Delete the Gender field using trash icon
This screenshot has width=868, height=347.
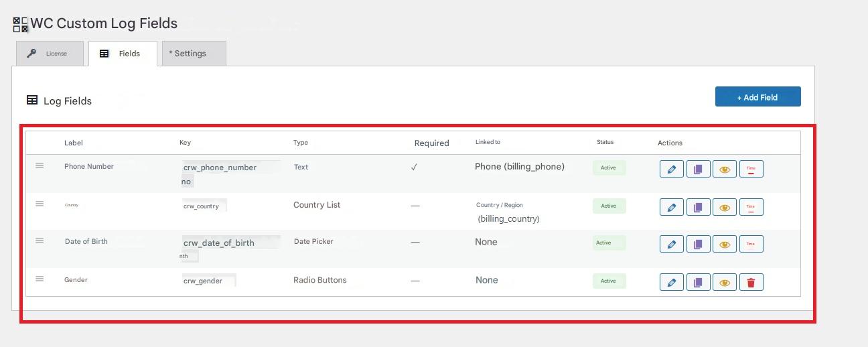tap(751, 283)
